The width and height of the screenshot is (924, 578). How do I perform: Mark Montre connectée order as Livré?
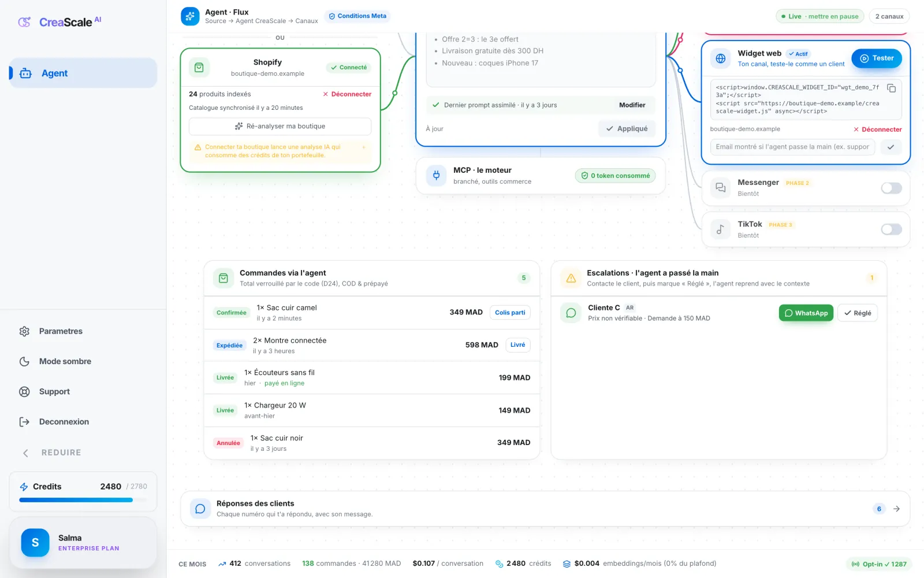click(518, 345)
